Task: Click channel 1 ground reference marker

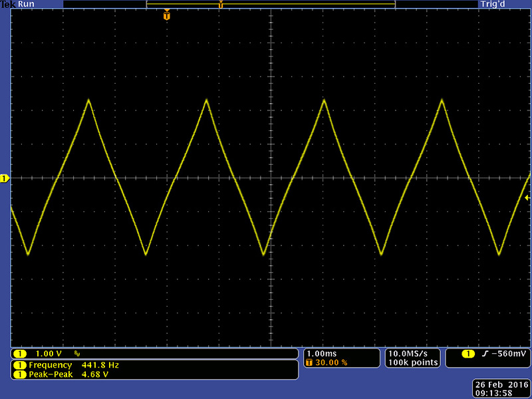Action: tap(4, 178)
